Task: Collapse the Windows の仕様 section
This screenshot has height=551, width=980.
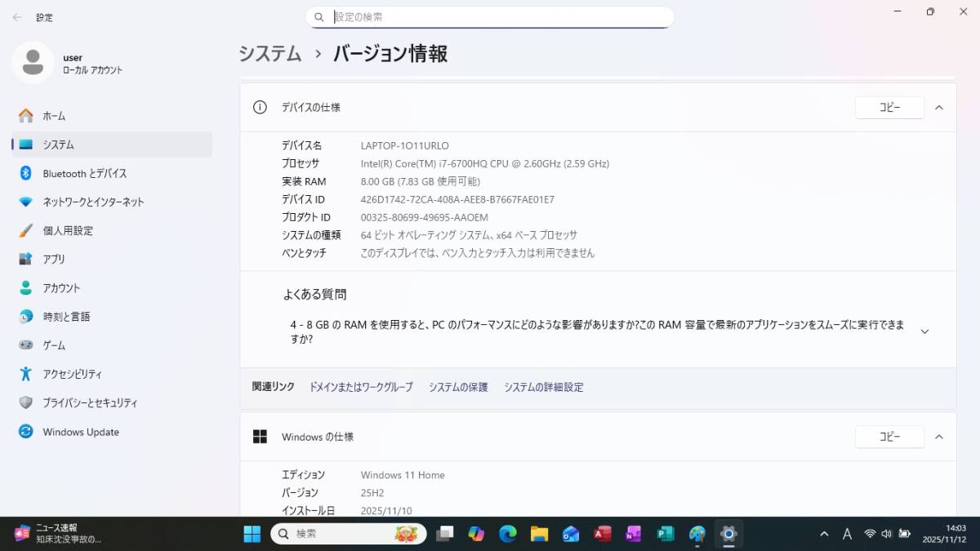Action: click(x=939, y=437)
